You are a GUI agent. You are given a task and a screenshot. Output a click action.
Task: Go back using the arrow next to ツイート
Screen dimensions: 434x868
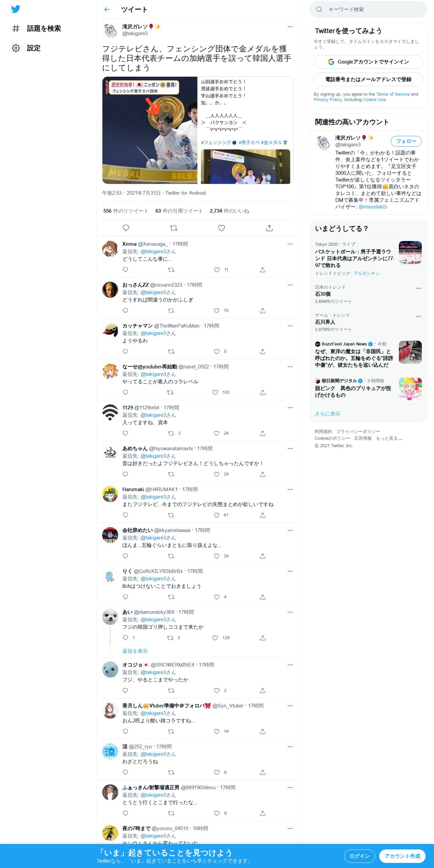[x=107, y=9]
